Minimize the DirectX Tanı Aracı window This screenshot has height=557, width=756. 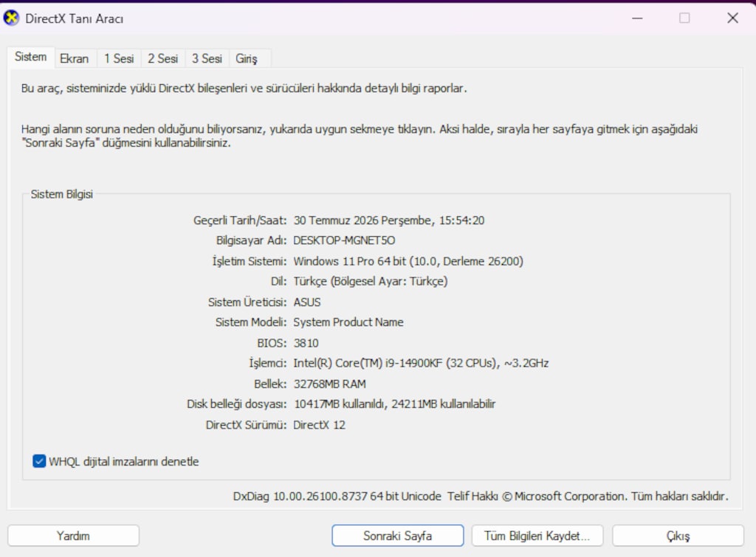click(x=637, y=18)
